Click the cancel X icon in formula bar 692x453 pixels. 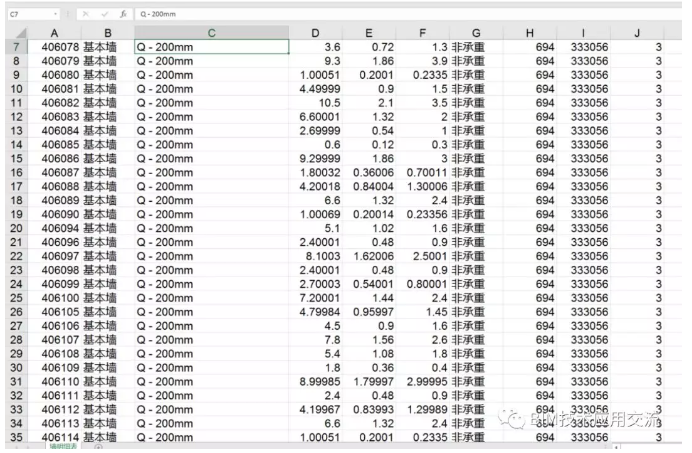(86, 14)
